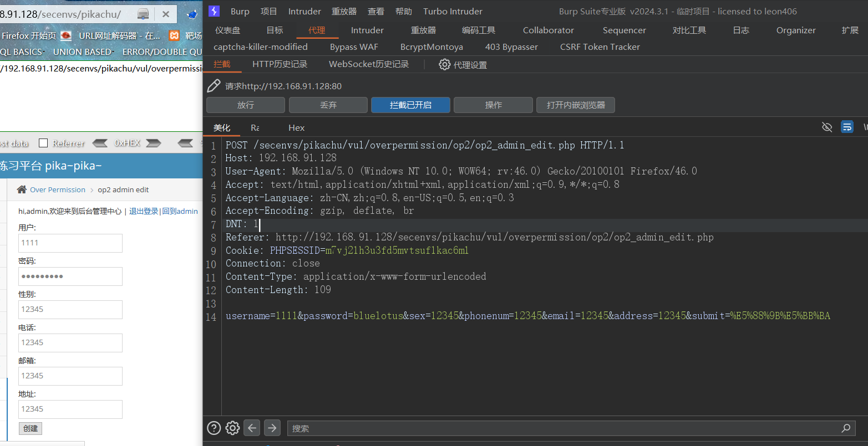Click left arrow before 0xHEX in HackBar
This screenshot has width=868, height=446.
100,143
